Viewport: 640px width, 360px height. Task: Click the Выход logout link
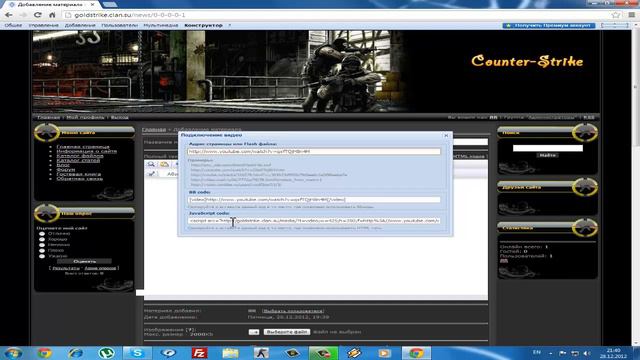click(x=120, y=118)
